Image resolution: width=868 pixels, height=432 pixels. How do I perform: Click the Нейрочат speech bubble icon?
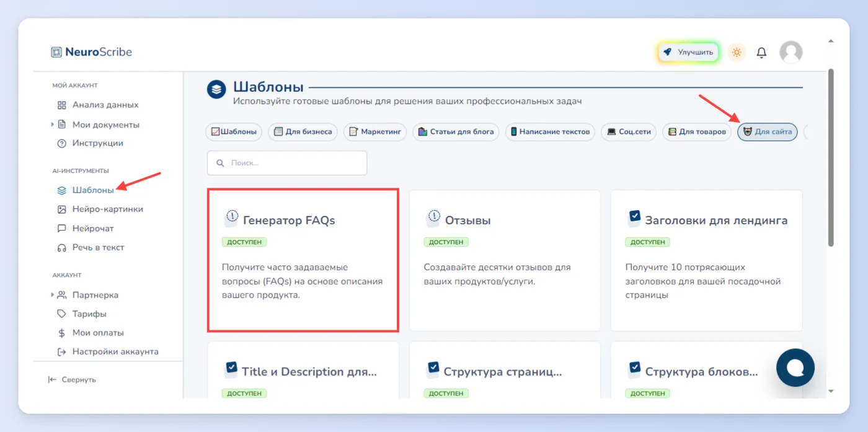pyautogui.click(x=61, y=229)
